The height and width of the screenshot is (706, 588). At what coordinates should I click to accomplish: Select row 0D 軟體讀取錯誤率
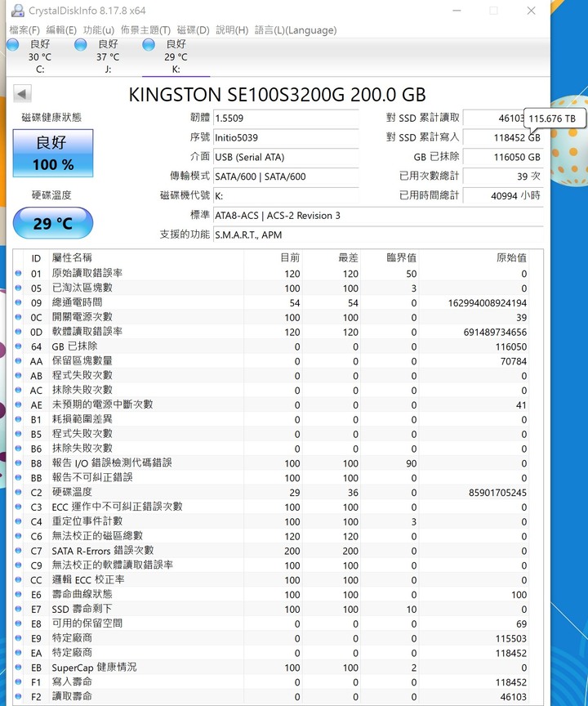[271, 332]
